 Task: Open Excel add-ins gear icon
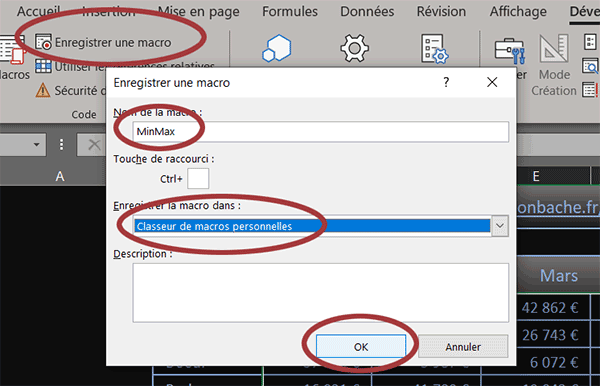coord(354,48)
